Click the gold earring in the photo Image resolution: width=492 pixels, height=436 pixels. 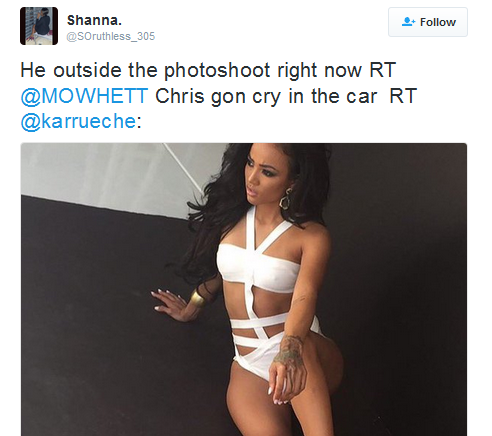pos(286,199)
